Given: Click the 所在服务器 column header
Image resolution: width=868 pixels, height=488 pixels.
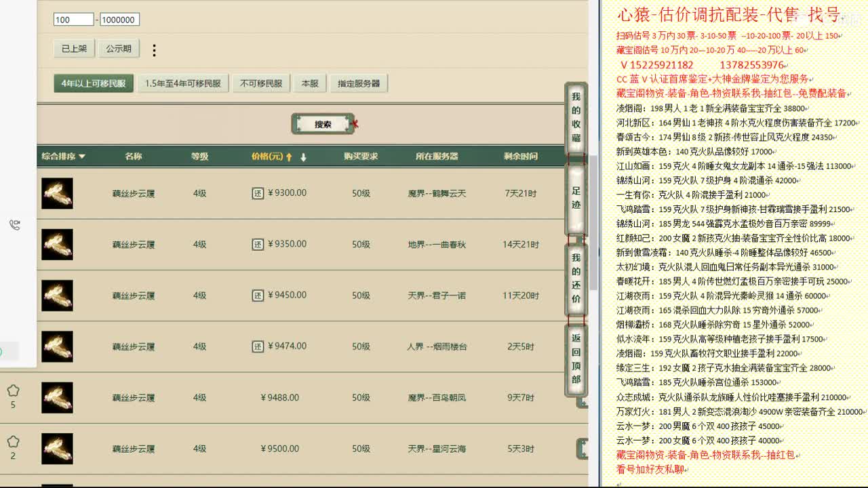Looking at the screenshot, I should [437, 156].
